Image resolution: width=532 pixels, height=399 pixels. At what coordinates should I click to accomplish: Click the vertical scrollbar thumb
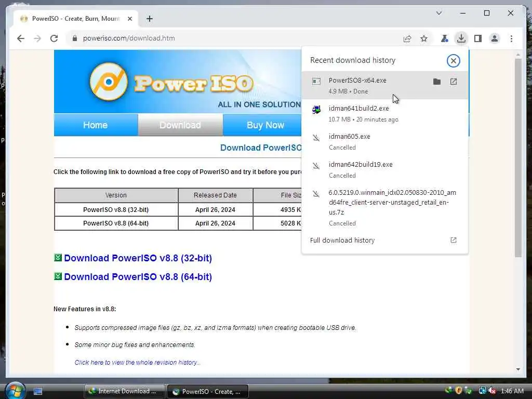[518, 158]
